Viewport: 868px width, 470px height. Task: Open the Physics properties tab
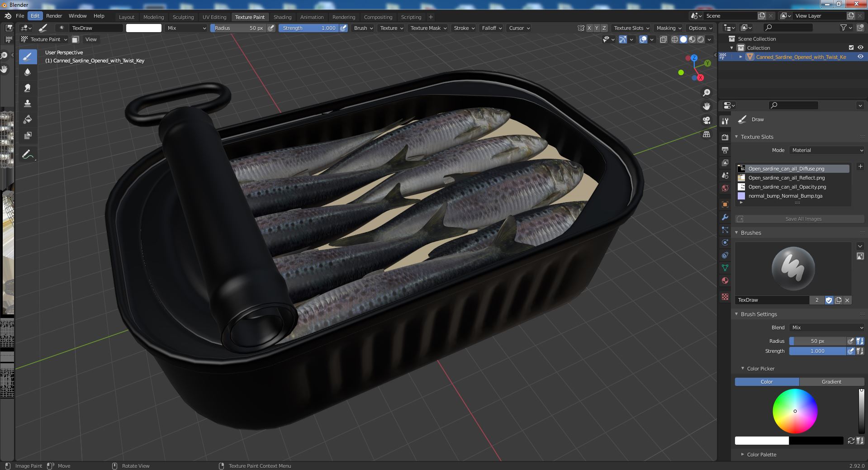725,242
